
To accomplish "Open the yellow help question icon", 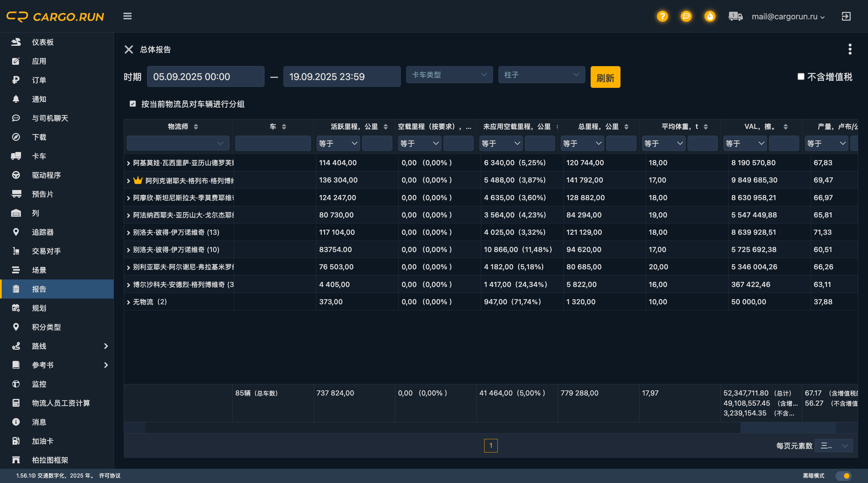I will pos(662,16).
